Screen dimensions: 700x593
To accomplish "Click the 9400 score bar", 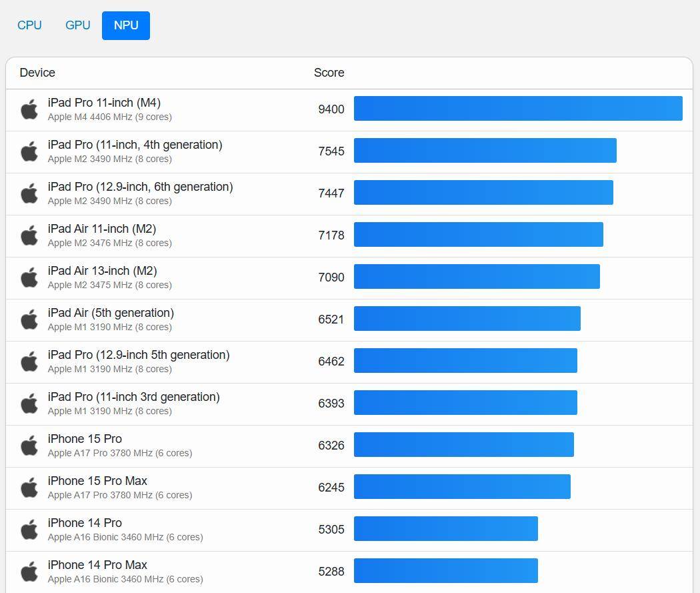I will [x=518, y=109].
